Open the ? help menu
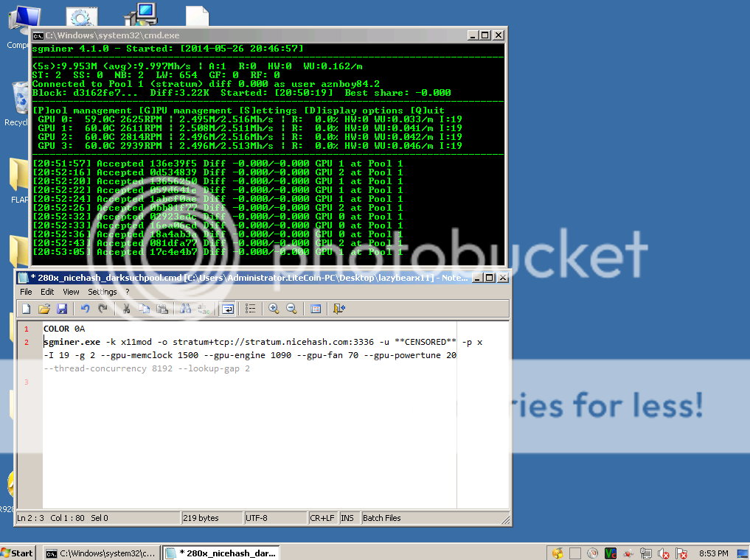 (128, 292)
